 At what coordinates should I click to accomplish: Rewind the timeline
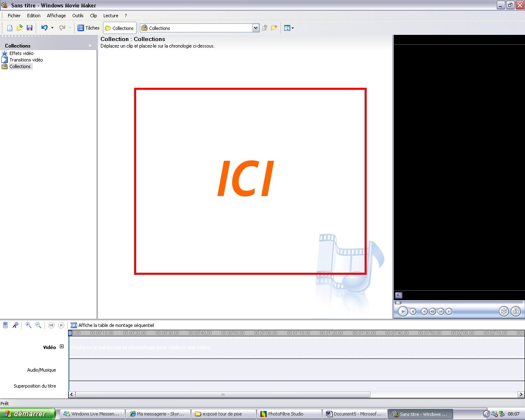[x=51, y=325]
